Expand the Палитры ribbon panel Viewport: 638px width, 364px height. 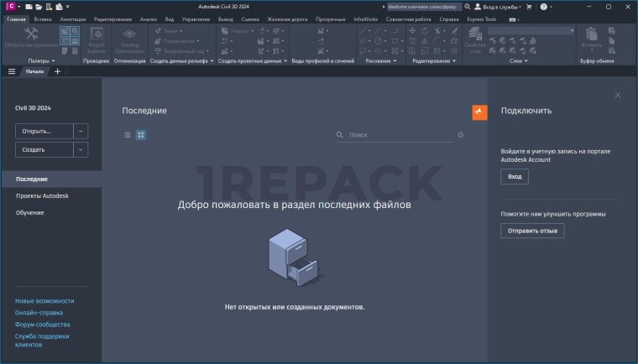point(42,61)
